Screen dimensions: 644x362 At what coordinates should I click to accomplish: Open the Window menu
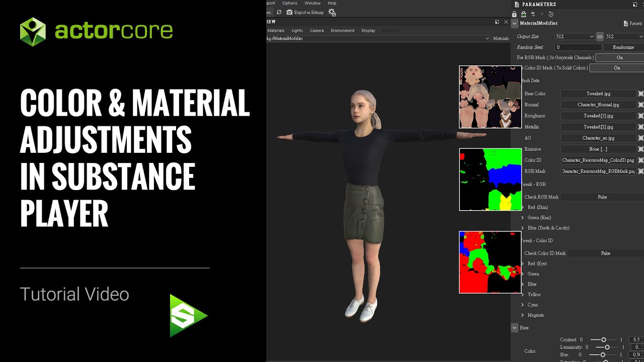click(312, 3)
